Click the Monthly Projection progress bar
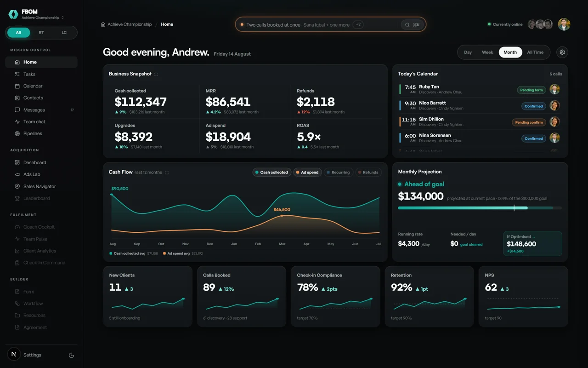Viewport: 588px width, 368px height. coord(480,208)
